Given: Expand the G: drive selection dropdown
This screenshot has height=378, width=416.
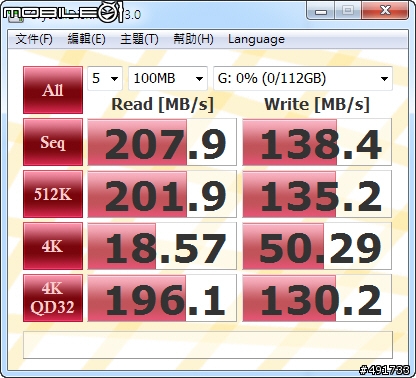Looking at the screenshot, I should click(x=303, y=78).
